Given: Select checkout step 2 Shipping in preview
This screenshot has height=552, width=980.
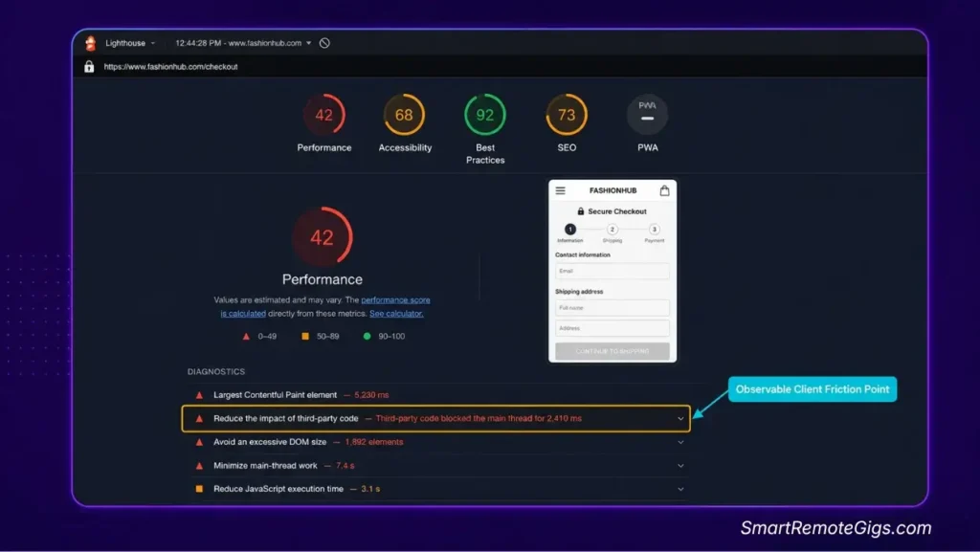Looking at the screenshot, I should click(x=612, y=230).
